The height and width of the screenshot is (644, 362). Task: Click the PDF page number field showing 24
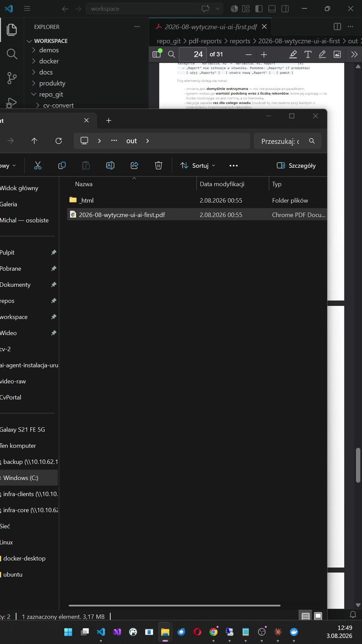(193, 54)
